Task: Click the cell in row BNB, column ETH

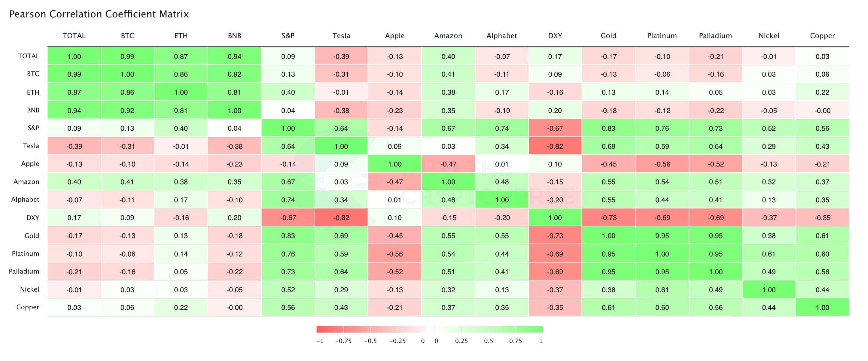Action: 181,111
